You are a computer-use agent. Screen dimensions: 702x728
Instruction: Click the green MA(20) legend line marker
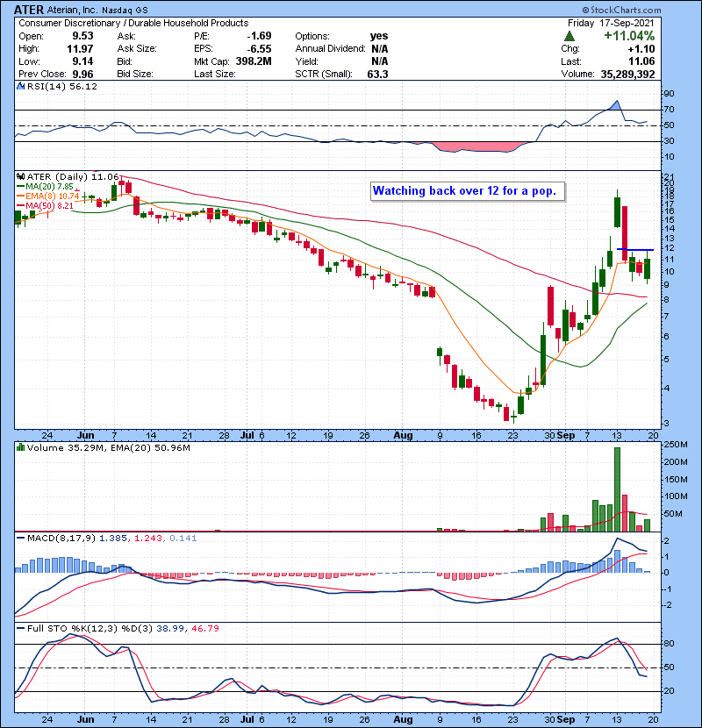20,187
